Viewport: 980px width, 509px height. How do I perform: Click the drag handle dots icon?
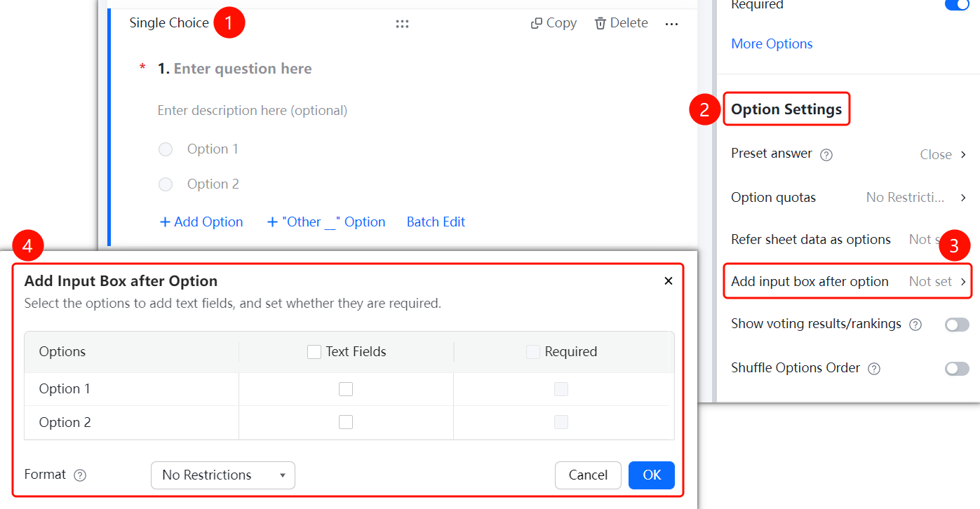point(402,24)
